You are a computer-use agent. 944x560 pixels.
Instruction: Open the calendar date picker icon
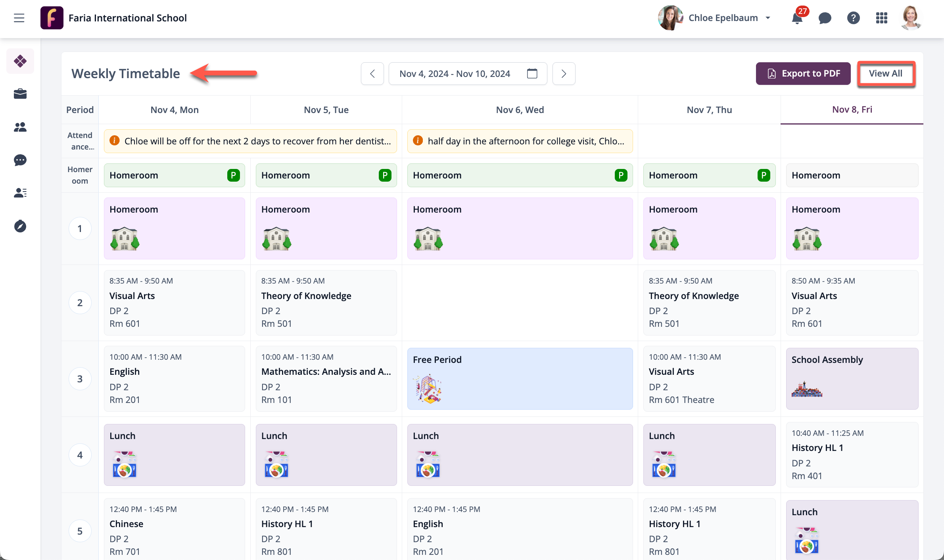coord(532,74)
